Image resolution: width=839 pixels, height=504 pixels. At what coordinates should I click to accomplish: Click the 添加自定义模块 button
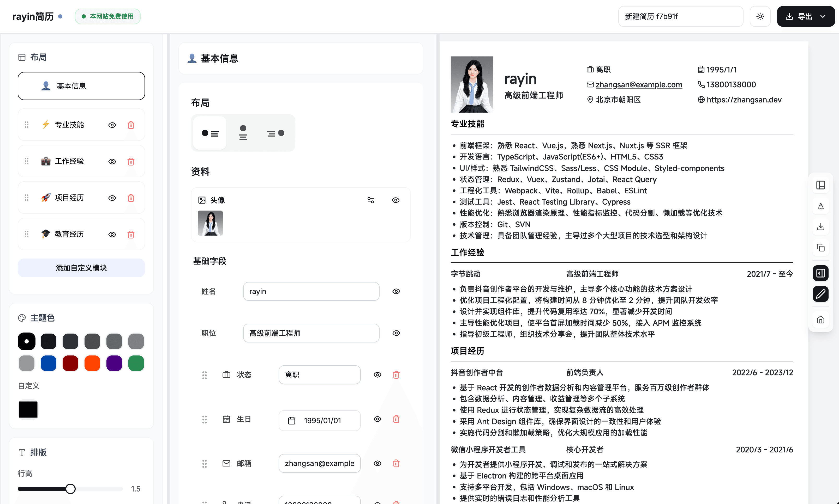pos(81,268)
